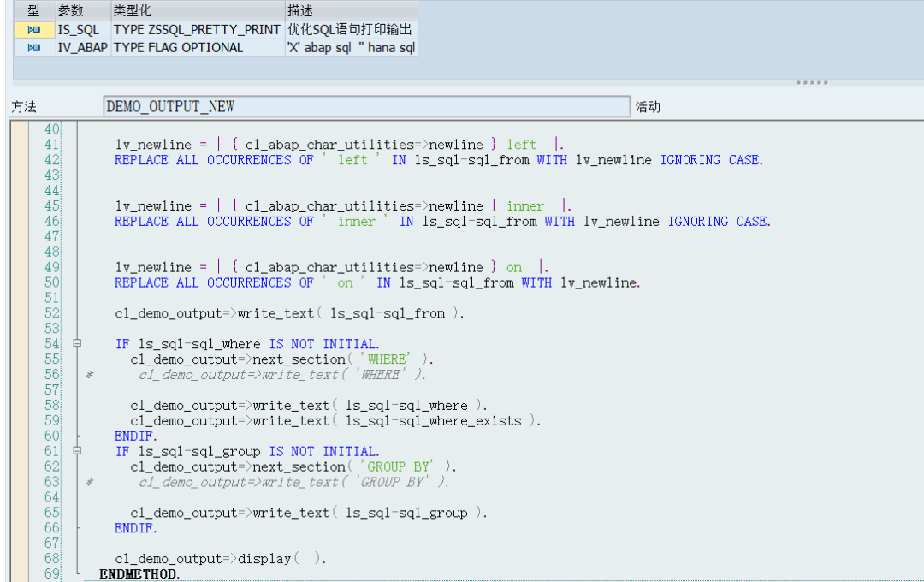
Task: Click next_section( 'GROUP BY' ) code line
Action: tap(293, 466)
